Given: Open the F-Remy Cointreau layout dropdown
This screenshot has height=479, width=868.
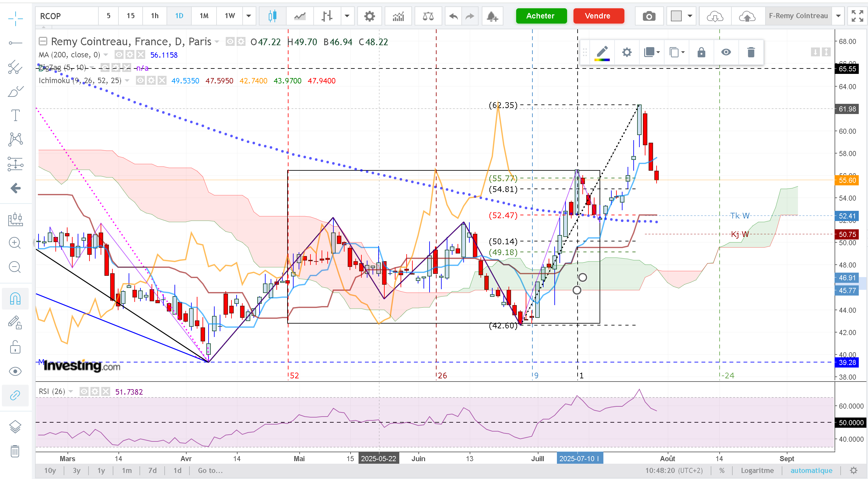Looking at the screenshot, I should pyautogui.click(x=838, y=16).
